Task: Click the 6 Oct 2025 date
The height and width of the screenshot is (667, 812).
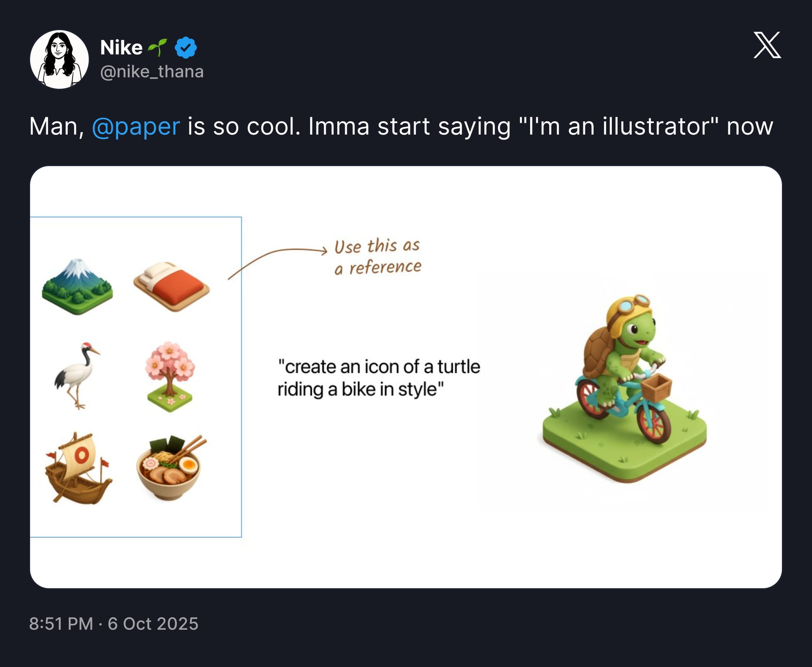Action: click(x=153, y=624)
